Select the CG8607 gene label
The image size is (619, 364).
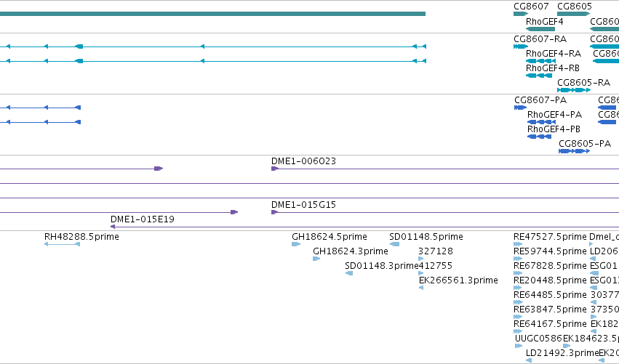pos(531,7)
